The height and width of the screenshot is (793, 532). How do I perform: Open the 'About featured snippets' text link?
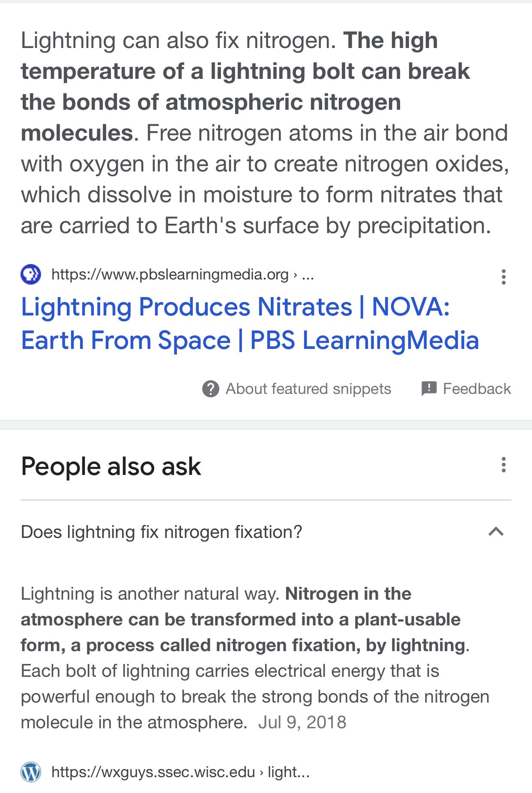coord(308,389)
